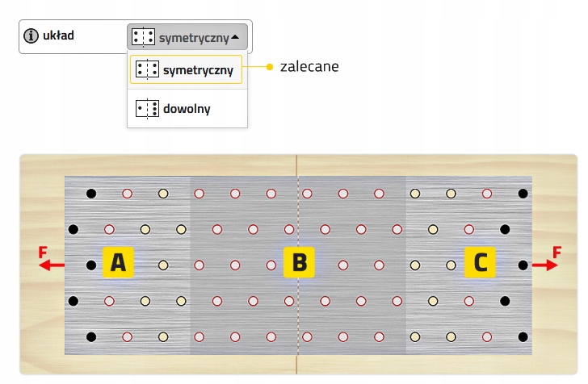Click the yellow dot next to zalecane

click(270, 67)
